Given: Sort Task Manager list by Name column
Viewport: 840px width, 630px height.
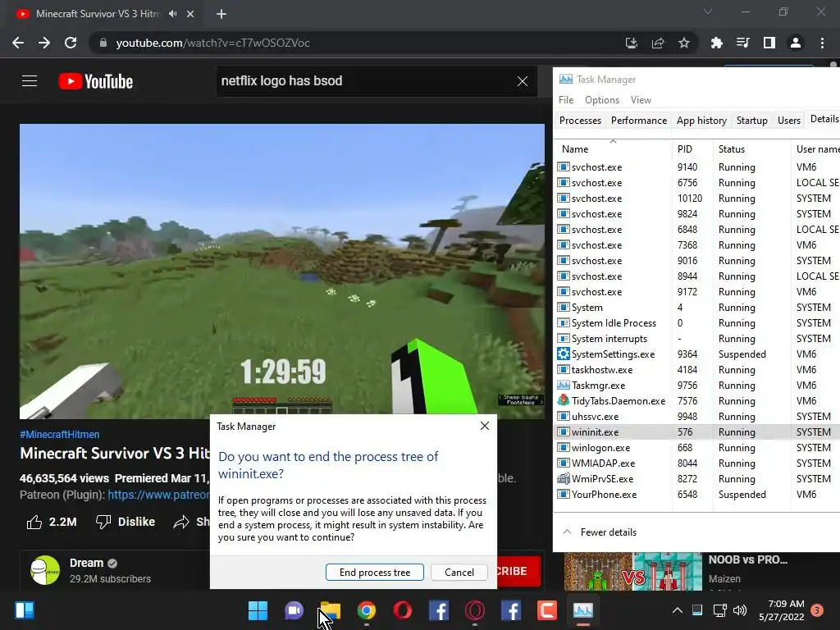Looking at the screenshot, I should click(x=614, y=149).
